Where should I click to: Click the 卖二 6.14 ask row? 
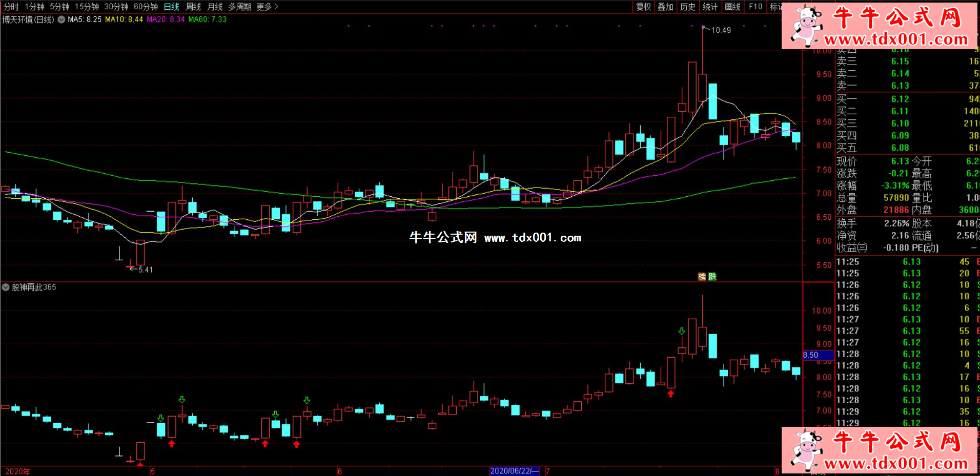pos(907,73)
